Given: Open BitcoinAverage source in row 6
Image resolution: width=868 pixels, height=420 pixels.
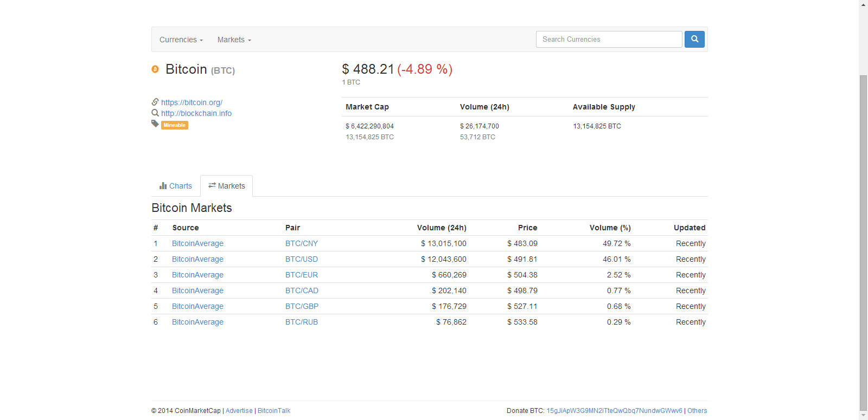Looking at the screenshot, I should click(x=197, y=322).
